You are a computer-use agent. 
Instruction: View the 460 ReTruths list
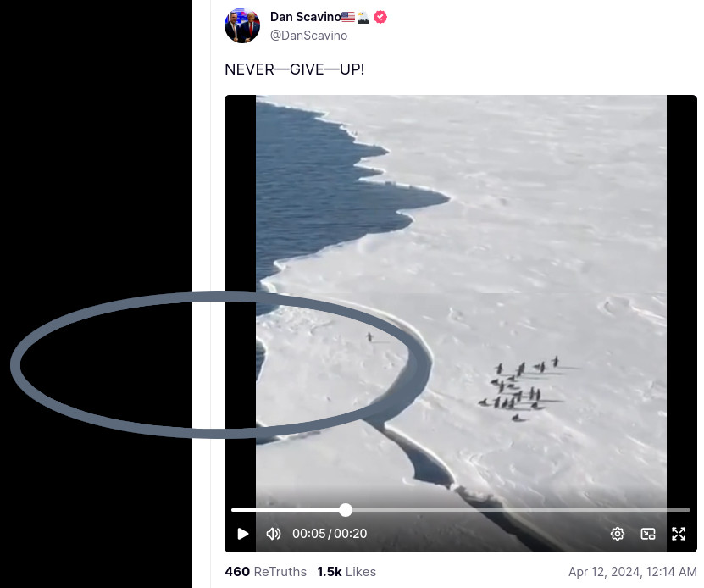pyautogui.click(x=265, y=572)
